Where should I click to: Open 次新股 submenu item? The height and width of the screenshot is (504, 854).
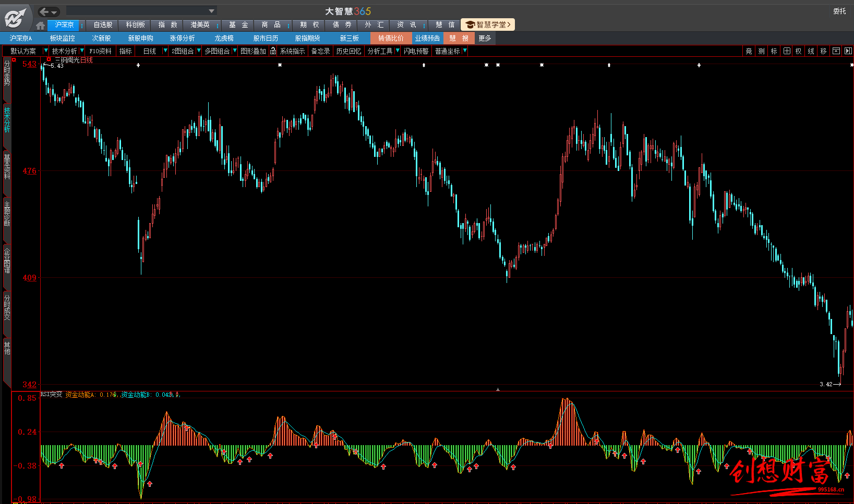[102, 38]
